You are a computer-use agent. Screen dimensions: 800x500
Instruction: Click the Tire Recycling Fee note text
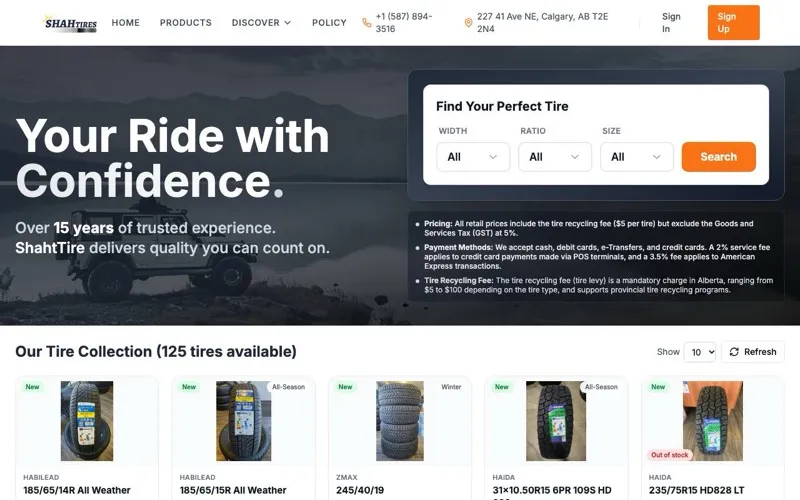[598, 285]
